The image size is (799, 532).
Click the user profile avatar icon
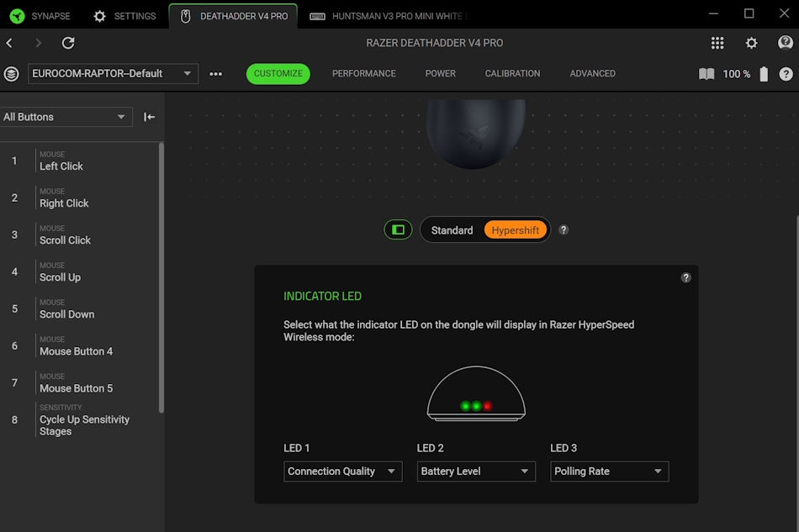click(786, 43)
